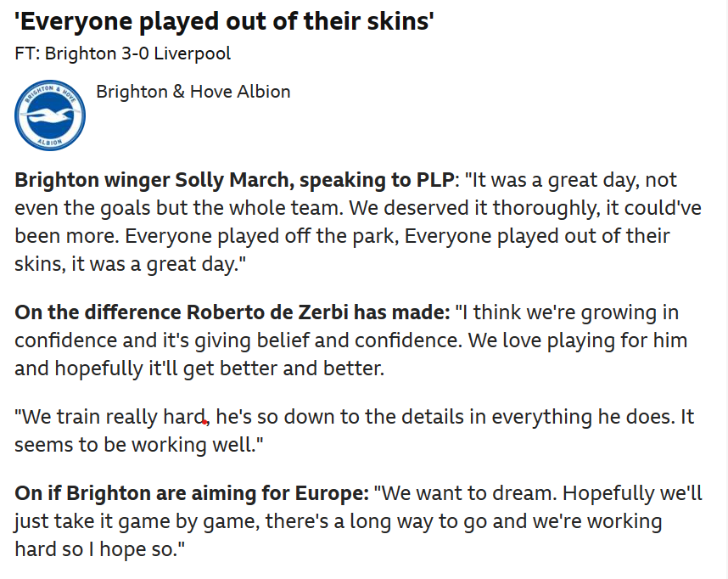728x579 pixels.
Task: Click bold text 'On if Brighton are aiming for Europe:'
Action: [192, 493]
